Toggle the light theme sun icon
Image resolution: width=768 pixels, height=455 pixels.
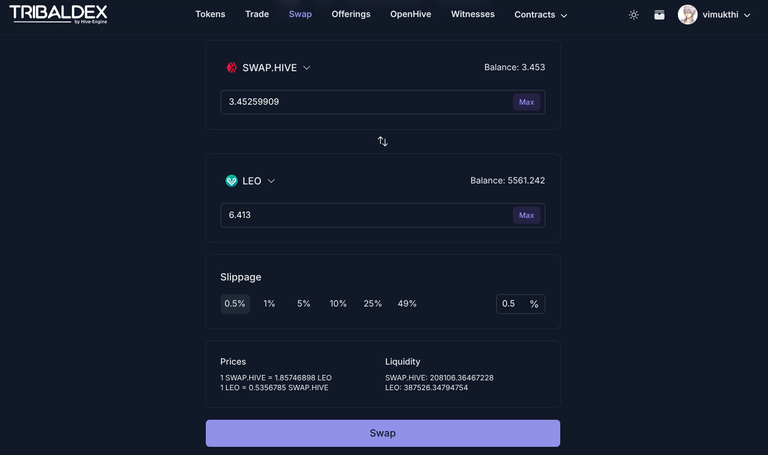[633, 15]
